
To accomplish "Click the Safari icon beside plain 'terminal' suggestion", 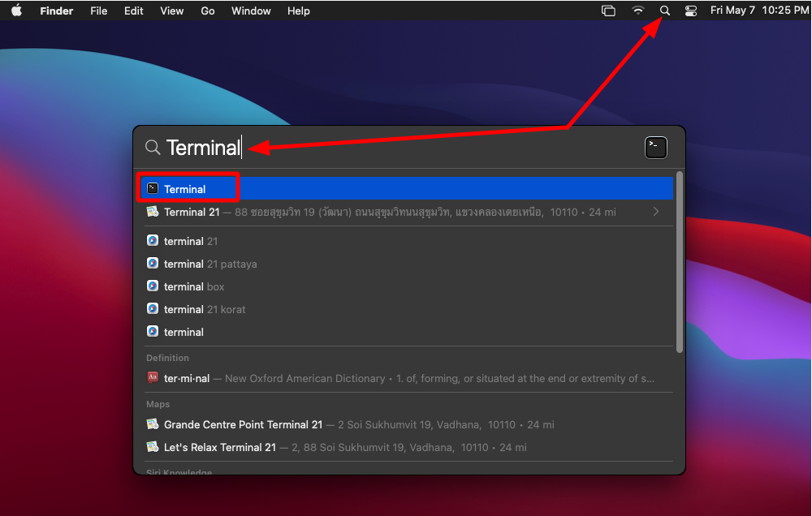I will coord(153,332).
